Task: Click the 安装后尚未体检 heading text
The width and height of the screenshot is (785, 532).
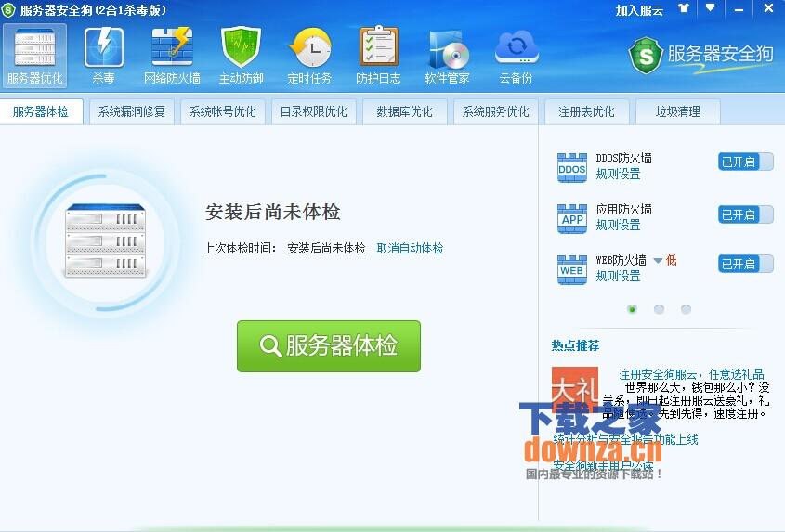Action: click(273, 213)
